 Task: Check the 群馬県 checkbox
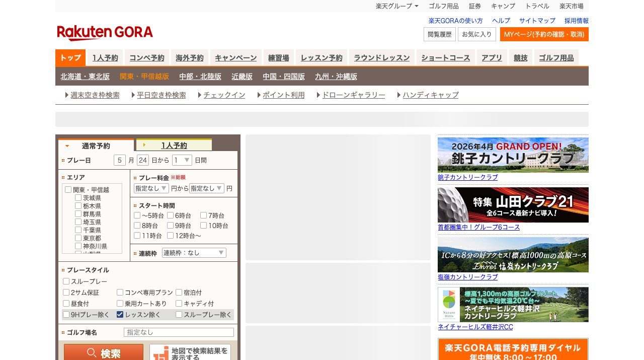pyautogui.click(x=78, y=214)
